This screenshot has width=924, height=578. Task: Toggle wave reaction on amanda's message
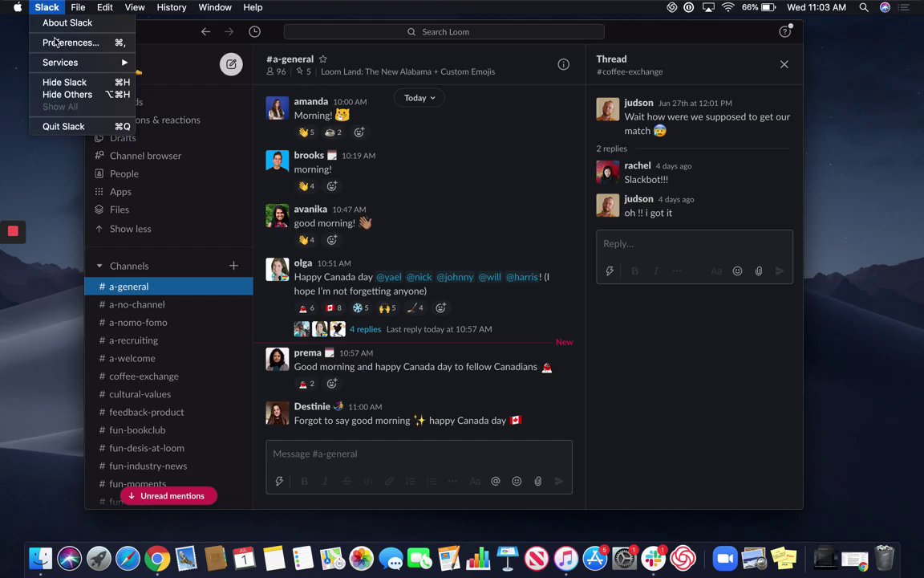click(306, 132)
